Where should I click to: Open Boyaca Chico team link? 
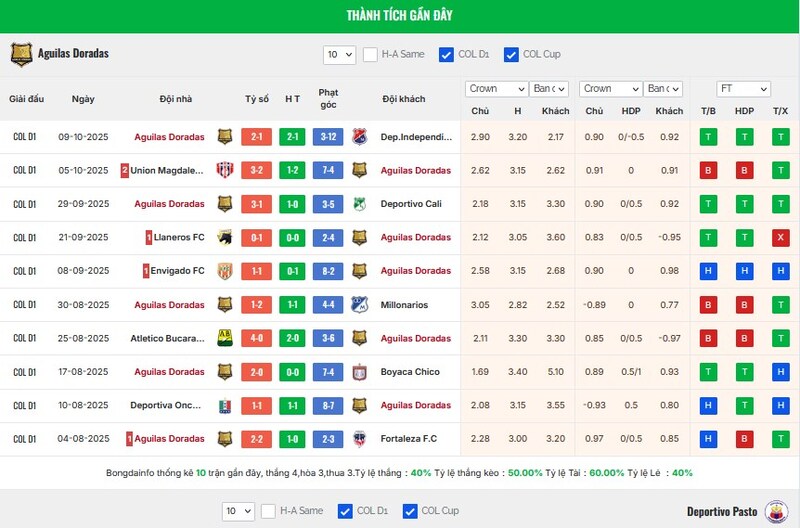tap(410, 372)
